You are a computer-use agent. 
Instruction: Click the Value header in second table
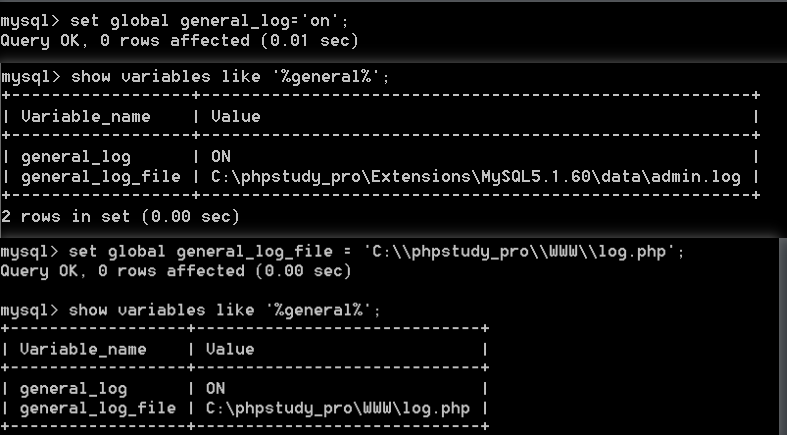[x=230, y=349]
